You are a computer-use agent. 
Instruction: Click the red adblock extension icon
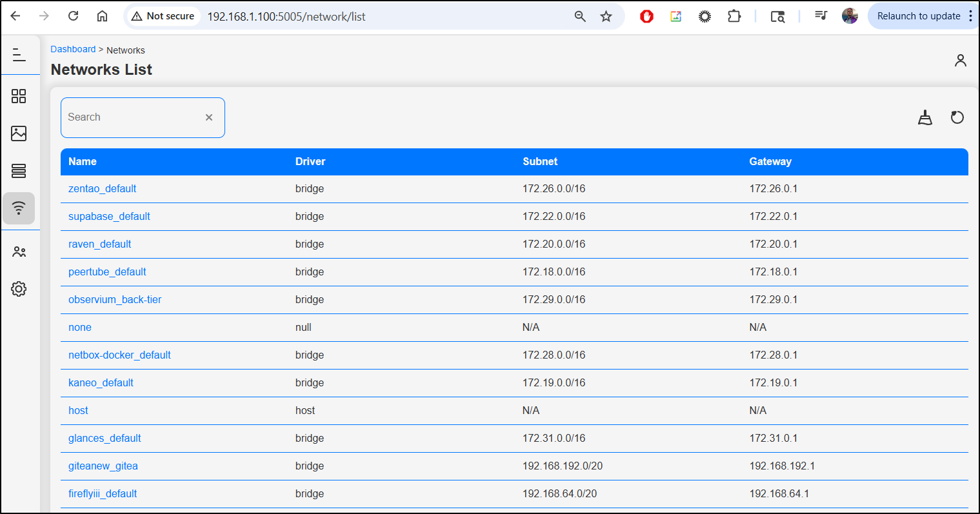pos(646,16)
